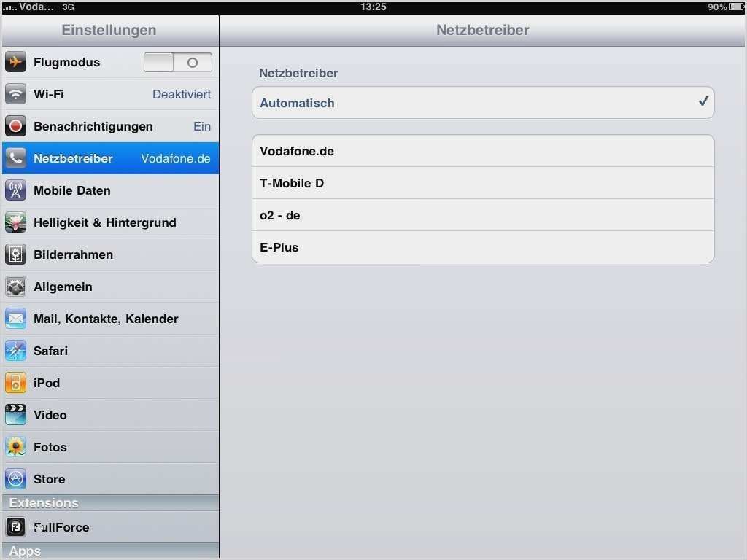Click the red Benachrichtigungen icon
This screenshot has width=747, height=560.
click(16, 126)
